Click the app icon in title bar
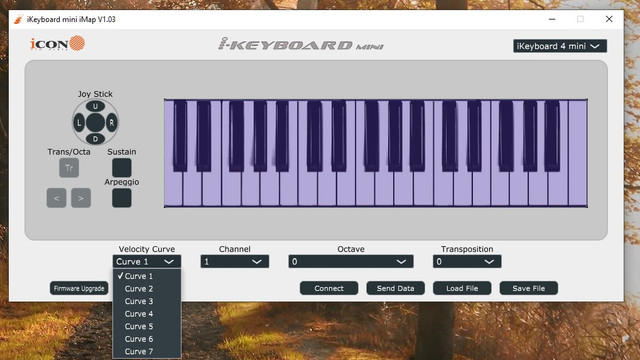Screen dimensions: 640x360 [x=18, y=19]
